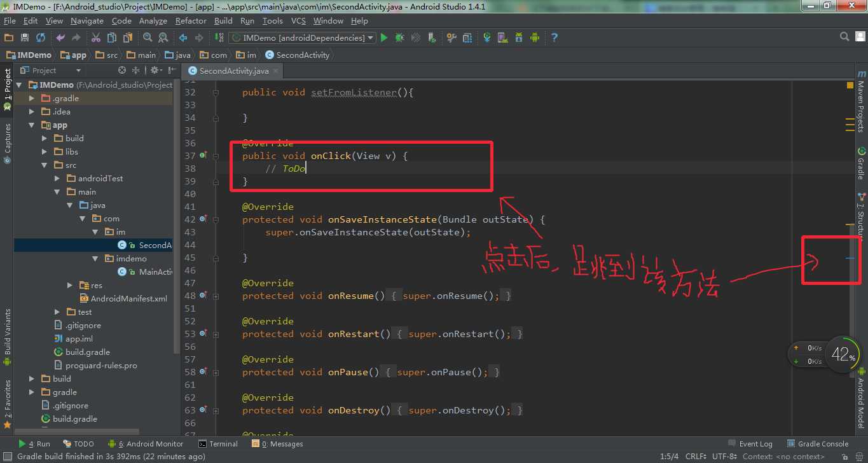This screenshot has height=463, width=868.
Task: Expand the res folder in project tree
Action: click(70, 286)
